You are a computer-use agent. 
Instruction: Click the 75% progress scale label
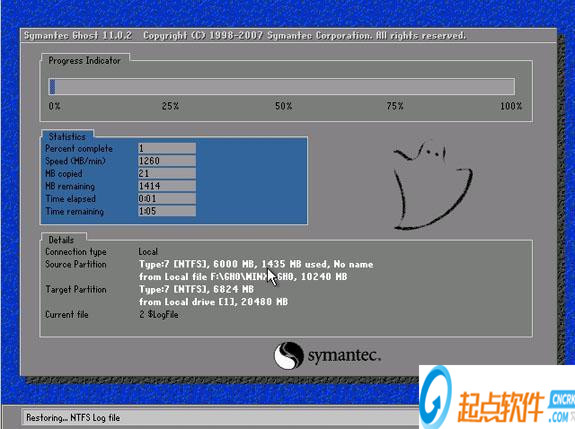coord(395,106)
